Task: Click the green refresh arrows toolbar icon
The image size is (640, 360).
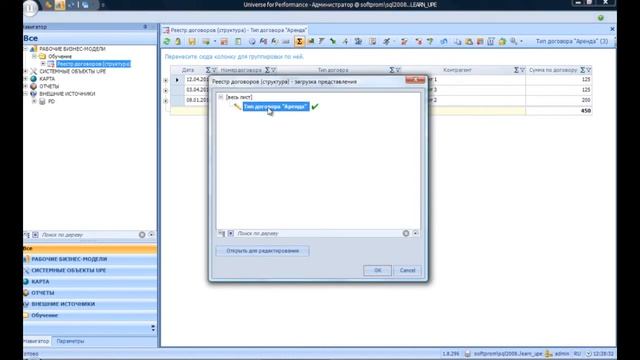Action: [167, 41]
